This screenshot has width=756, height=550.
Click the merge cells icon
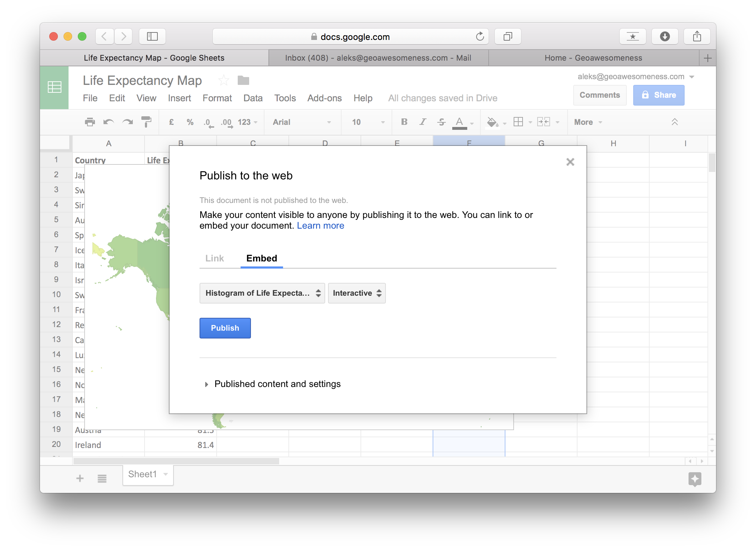pos(544,122)
